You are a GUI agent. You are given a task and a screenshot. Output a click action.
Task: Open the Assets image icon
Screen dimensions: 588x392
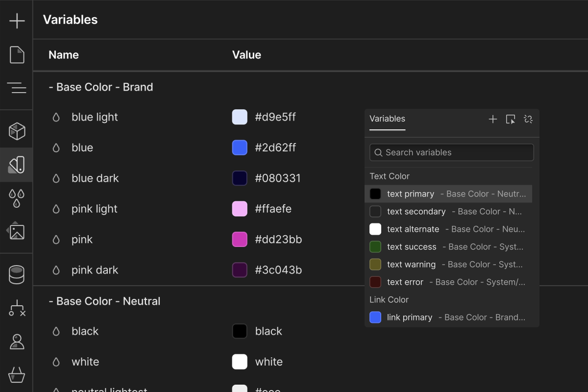coord(17,231)
